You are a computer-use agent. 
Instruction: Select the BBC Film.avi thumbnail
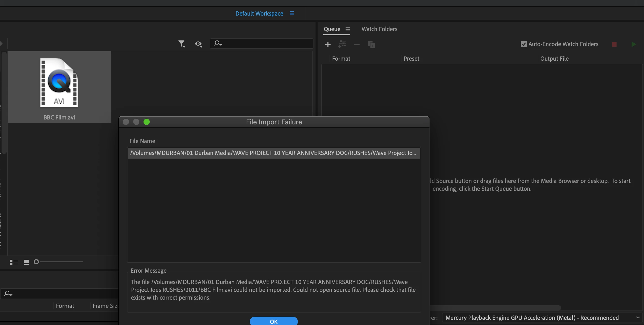tap(59, 87)
